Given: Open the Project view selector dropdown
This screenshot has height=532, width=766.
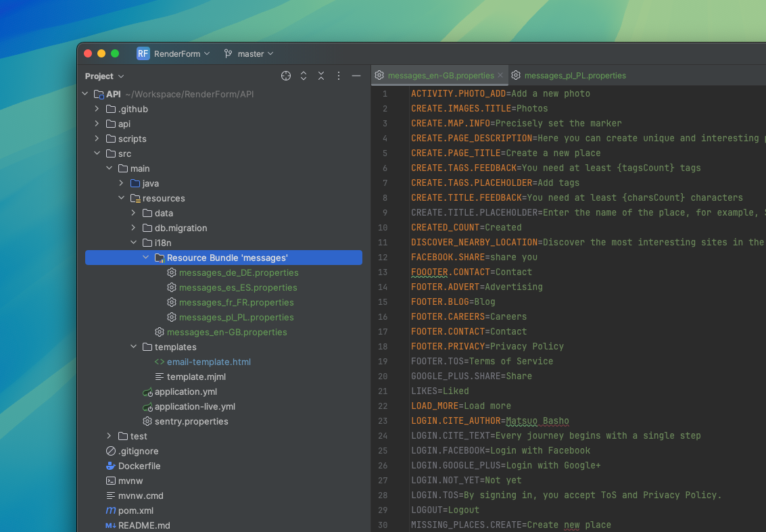Looking at the screenshot, I should coord(105,76).
